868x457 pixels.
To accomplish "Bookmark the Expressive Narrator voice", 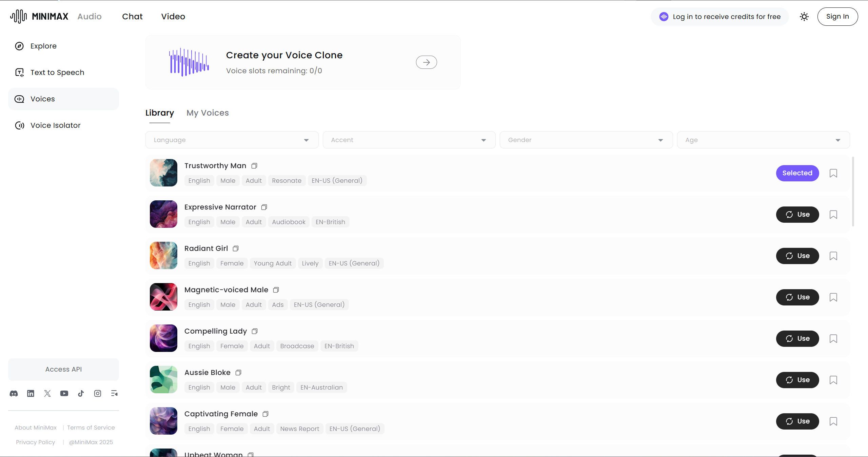I will [833, 215].
